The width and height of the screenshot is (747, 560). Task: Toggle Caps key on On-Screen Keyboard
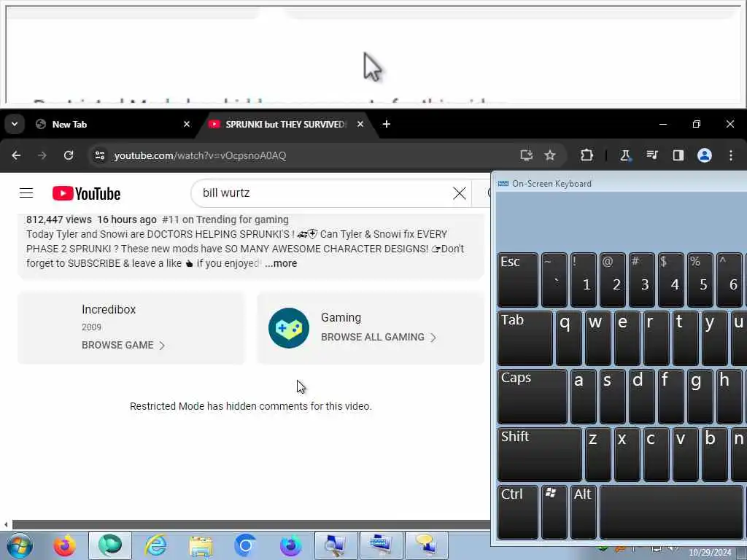coord(532,396)
